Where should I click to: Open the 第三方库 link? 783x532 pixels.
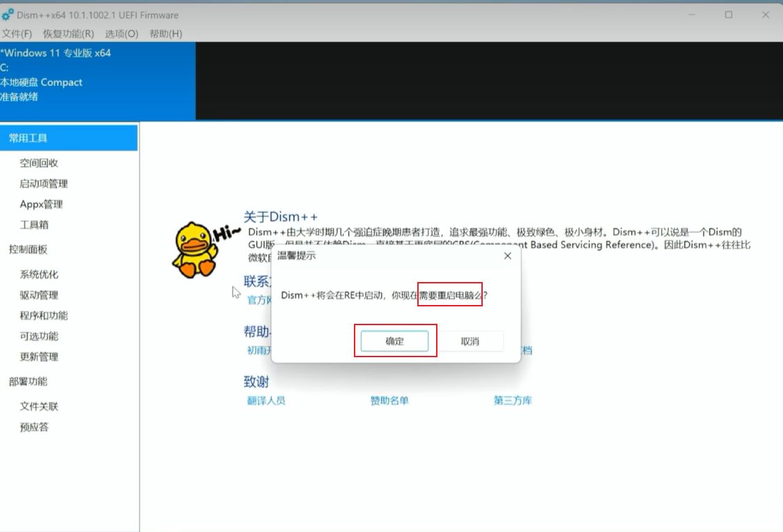click(x=513, y=400)
